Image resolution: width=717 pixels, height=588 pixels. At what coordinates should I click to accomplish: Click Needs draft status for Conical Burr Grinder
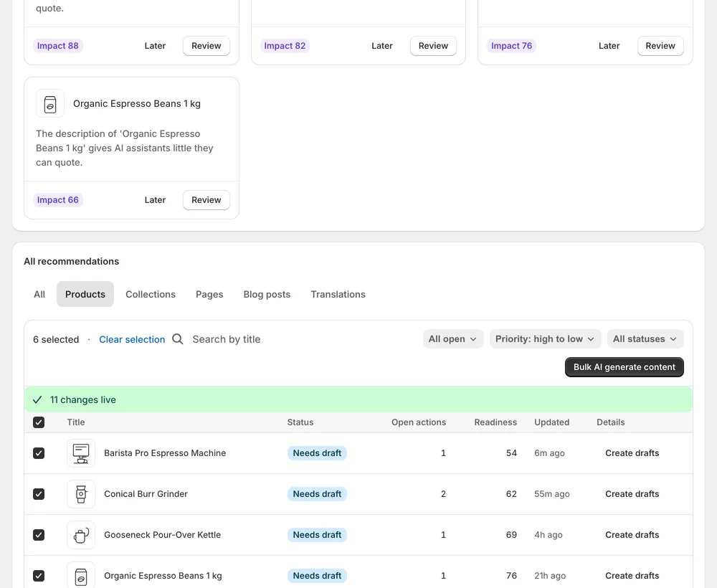(317, 494)
